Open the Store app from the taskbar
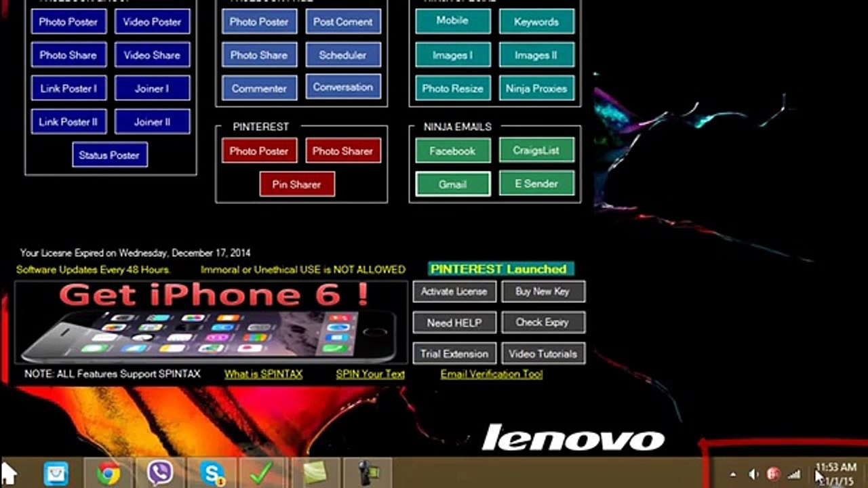Viewport: 868px width, 488px height. click(56, 473)
